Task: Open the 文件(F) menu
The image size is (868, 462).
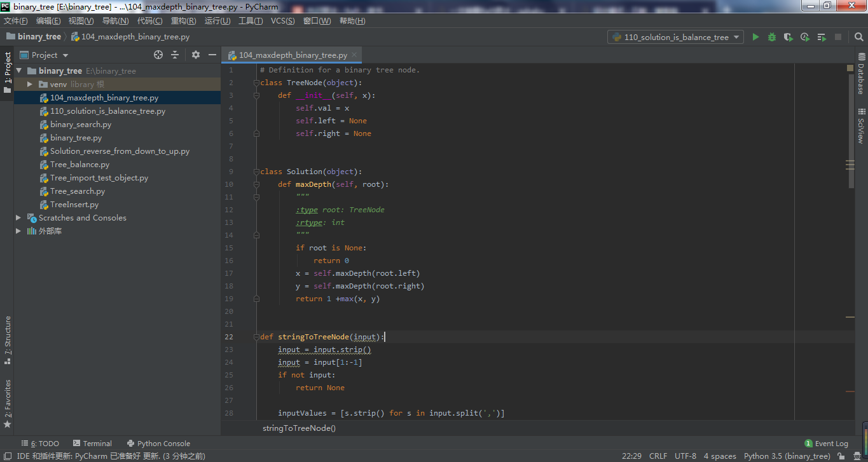Action: tap(16, 21)
